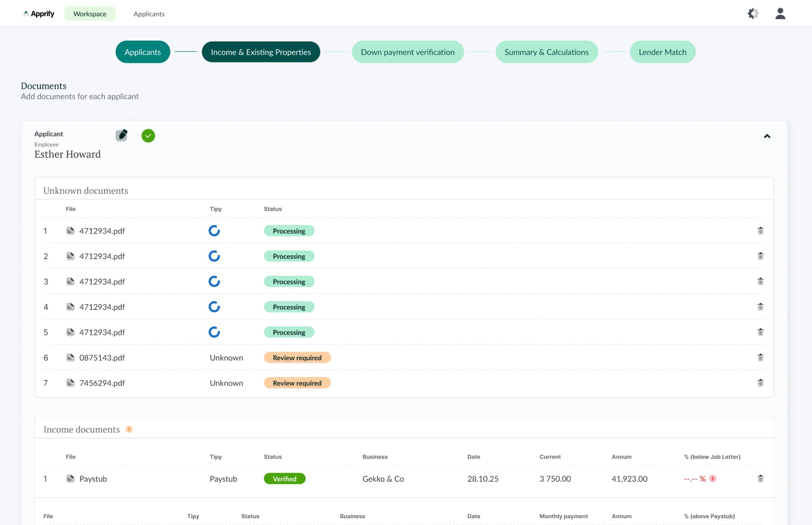Image resolution: width=812 pixels, height=525 pixels.
Task: Click % (above Paystub) column header
Action: tap(709, 516)
